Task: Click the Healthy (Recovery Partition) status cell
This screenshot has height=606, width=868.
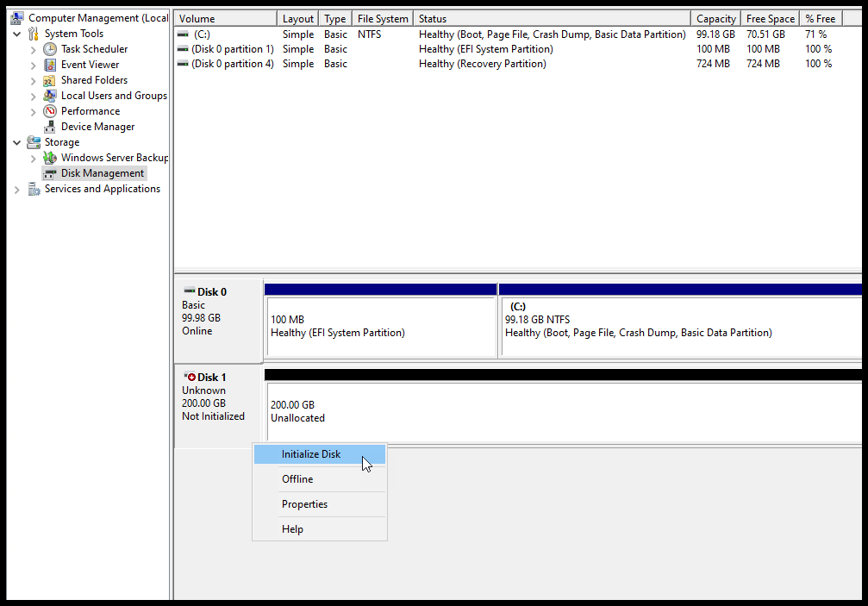Action: [482, 64]
